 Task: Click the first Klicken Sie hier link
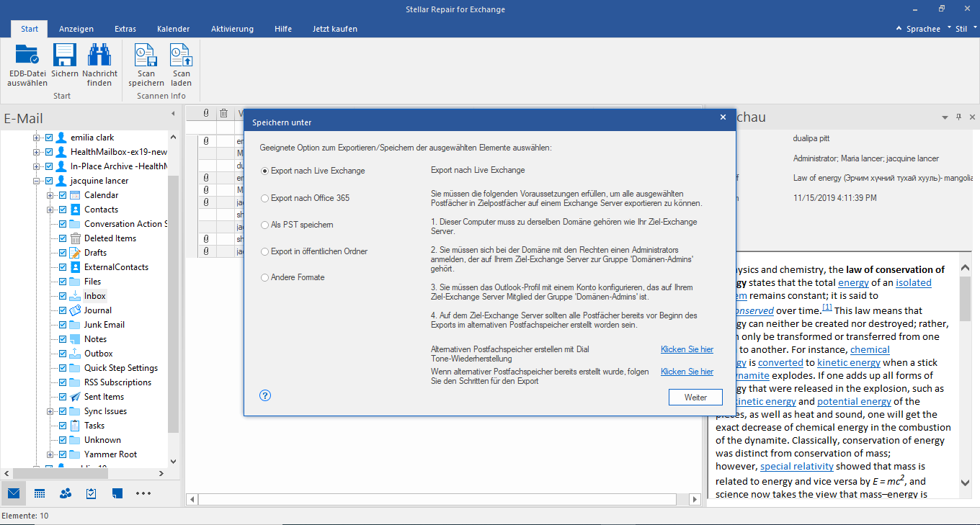[686, 349]
